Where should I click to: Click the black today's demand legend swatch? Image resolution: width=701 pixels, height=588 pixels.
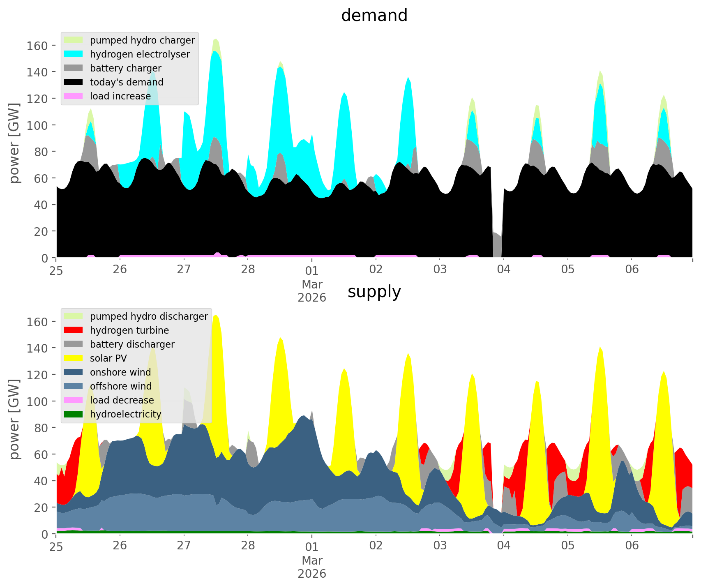(74, 82)
